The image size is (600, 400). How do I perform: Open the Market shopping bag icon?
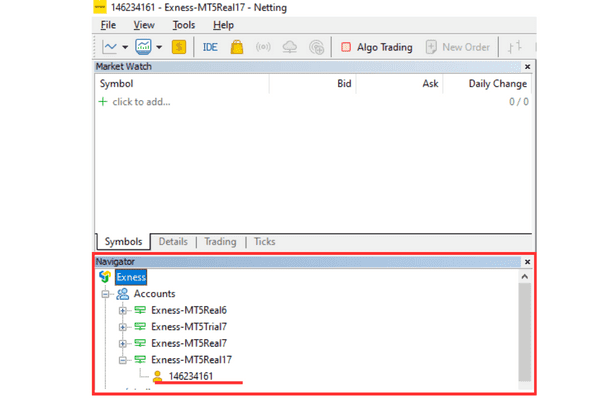pos(237,47)
